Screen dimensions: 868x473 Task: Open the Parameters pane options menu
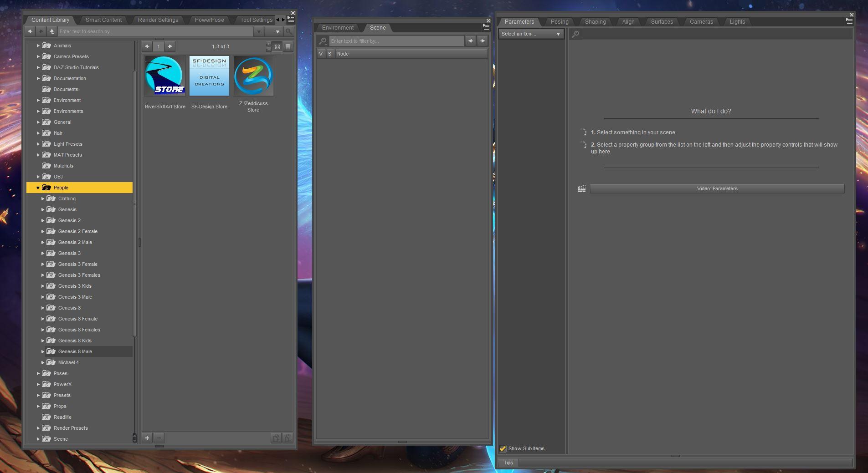pyautogui.click(x=849, y=21)
